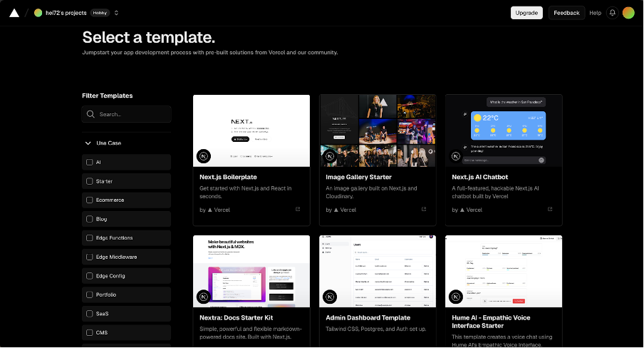Click the Next.js Boilerplate preview thumbnail
This screenshot has width=644, height=348.
click(x=251, y=130)
